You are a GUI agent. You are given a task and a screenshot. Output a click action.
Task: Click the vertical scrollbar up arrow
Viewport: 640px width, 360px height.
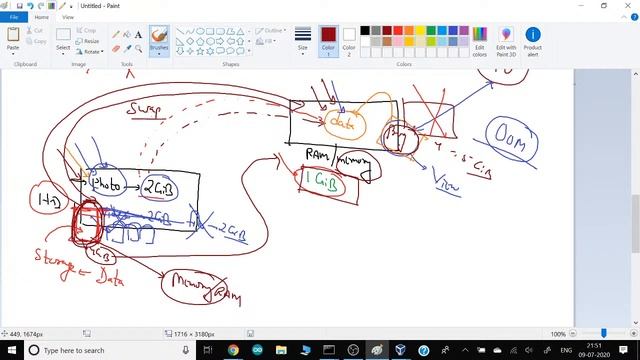(636, 74)
